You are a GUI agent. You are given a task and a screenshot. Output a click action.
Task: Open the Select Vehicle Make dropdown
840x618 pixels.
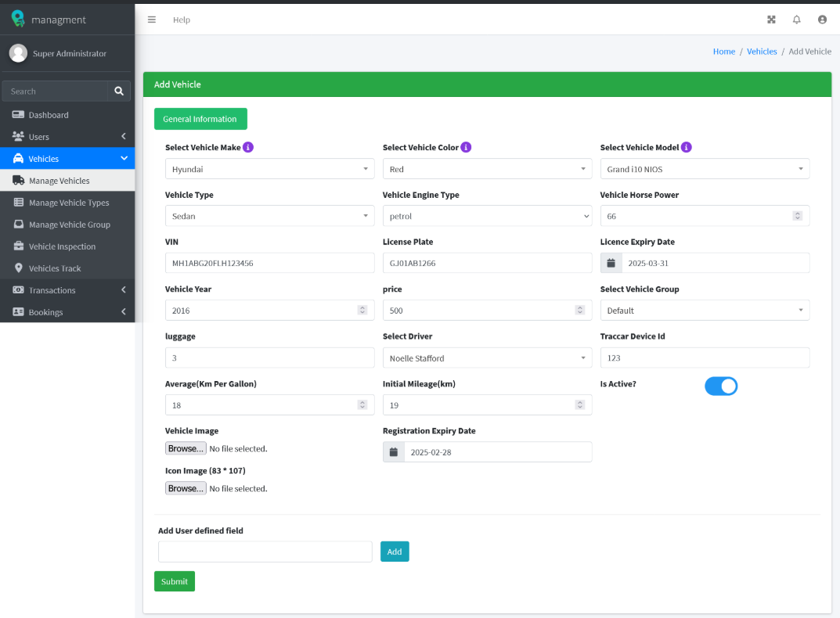pyautogui.click(x=269, y=169)
